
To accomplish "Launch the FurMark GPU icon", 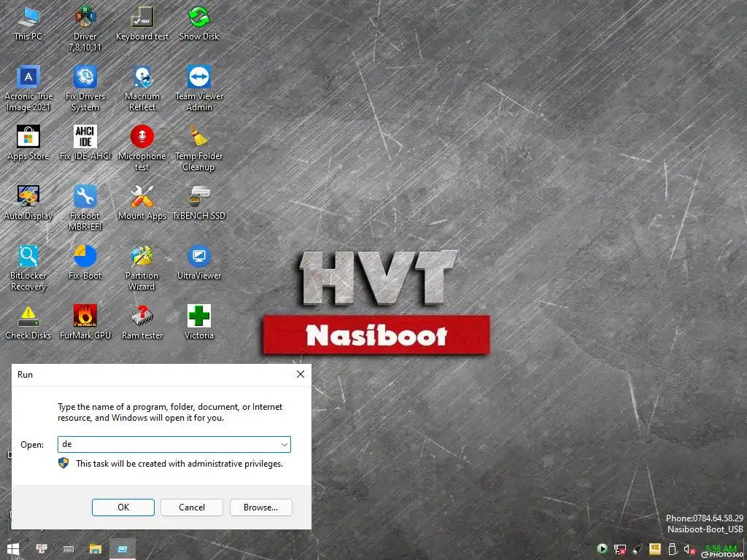I will [x=85, y=322].
